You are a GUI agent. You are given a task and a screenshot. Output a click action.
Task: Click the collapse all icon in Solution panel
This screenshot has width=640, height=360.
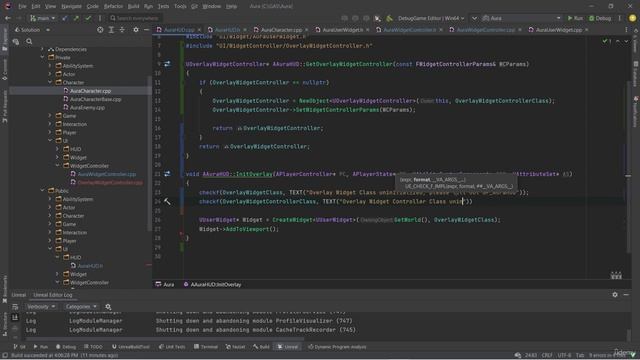(x=122, y=30)
